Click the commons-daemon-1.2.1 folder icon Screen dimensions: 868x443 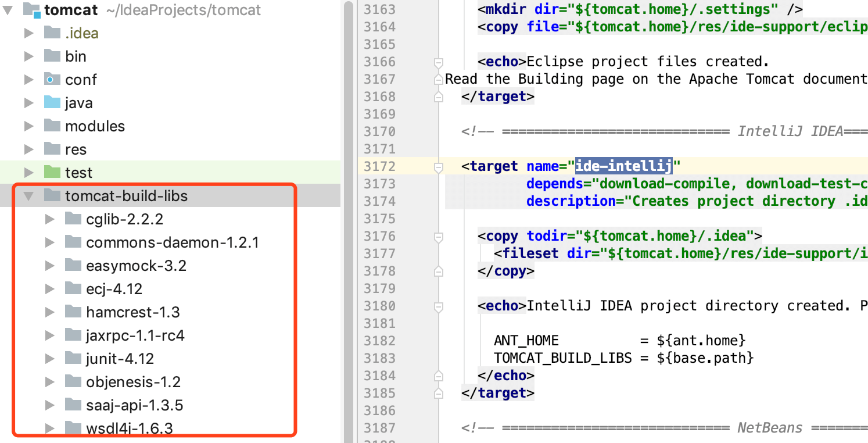coord(73,242)
